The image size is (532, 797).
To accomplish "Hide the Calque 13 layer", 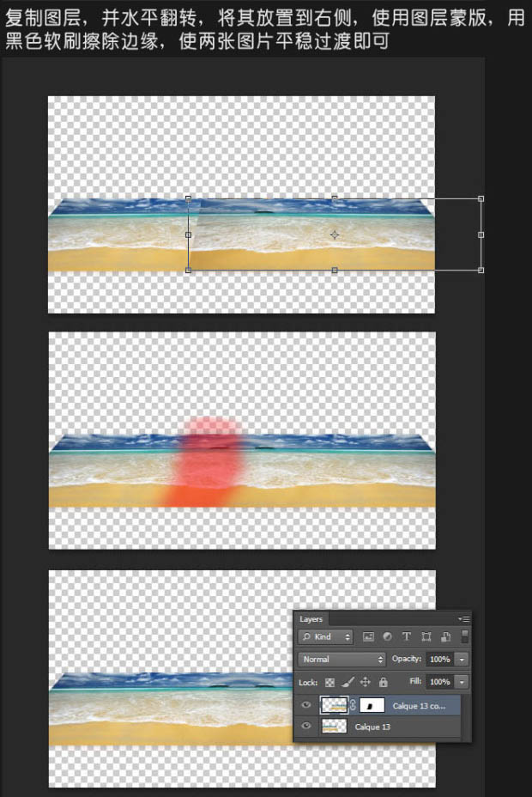I will tap(306, 726).
